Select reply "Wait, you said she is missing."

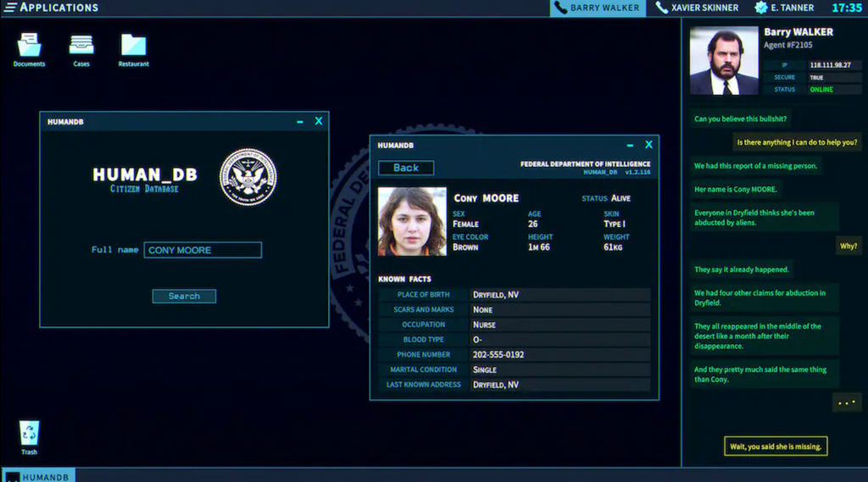(x=776, y=446)
